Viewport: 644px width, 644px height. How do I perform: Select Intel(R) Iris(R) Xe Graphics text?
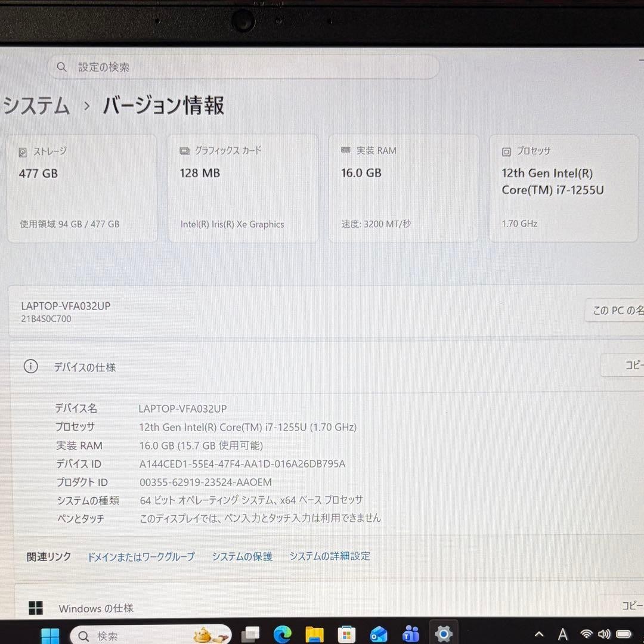pos(232,224)
